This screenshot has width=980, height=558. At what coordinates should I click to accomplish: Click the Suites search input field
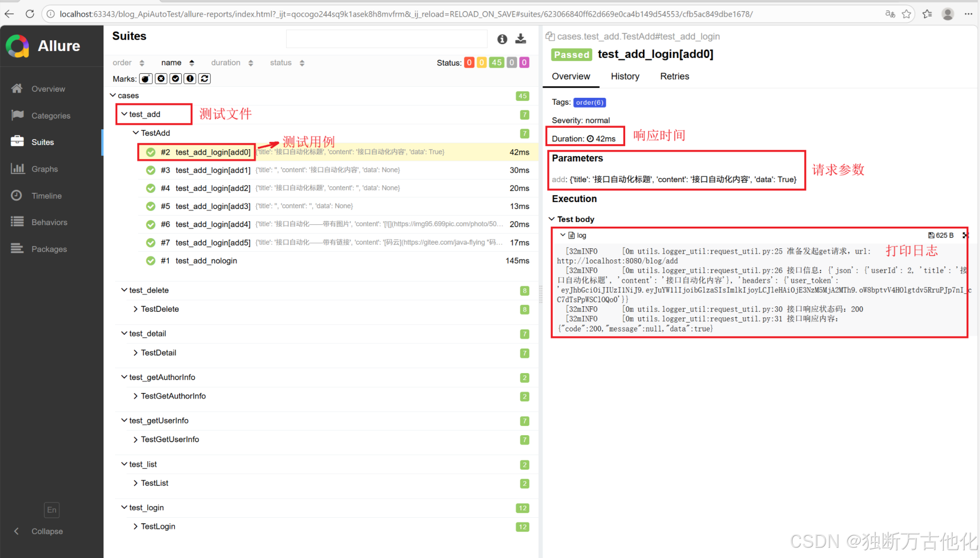(x=386, y=39)
